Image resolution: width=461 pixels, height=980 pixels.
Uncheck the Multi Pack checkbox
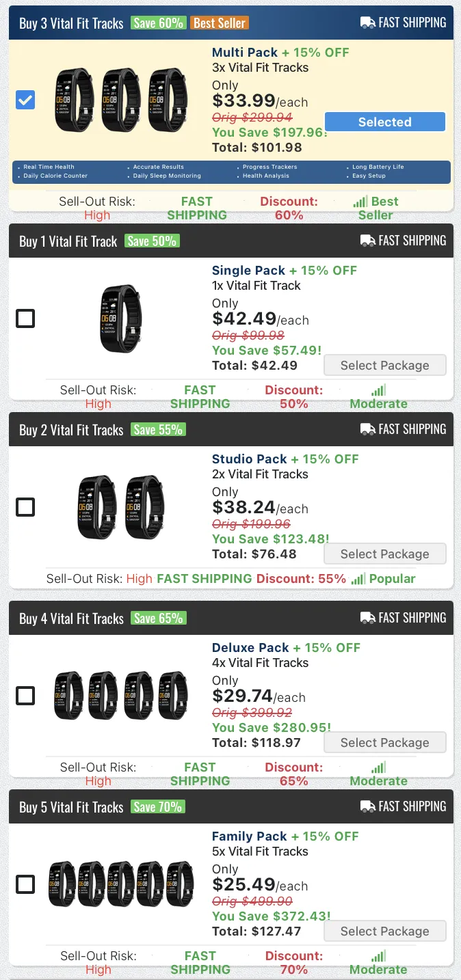25,100
